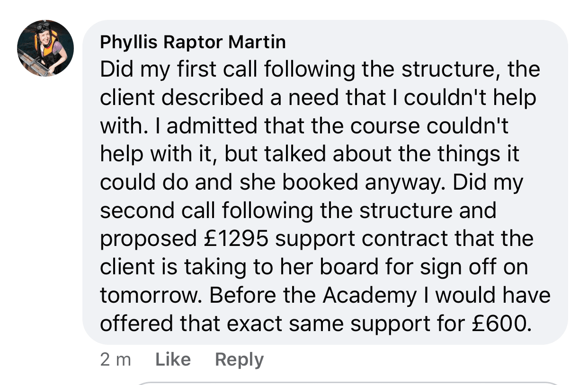This screenshot has height=385, width=588.
Task: Click the "2 m" comment timestamp
Action: (116, 360)
